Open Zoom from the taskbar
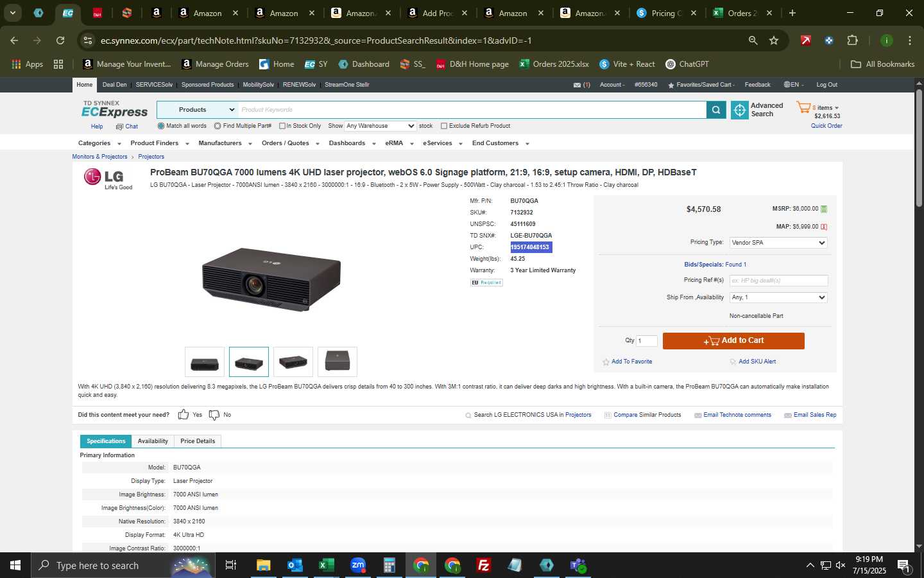Image resolution: width=924 pixels, height=578 pixels. tap(357, 565)
